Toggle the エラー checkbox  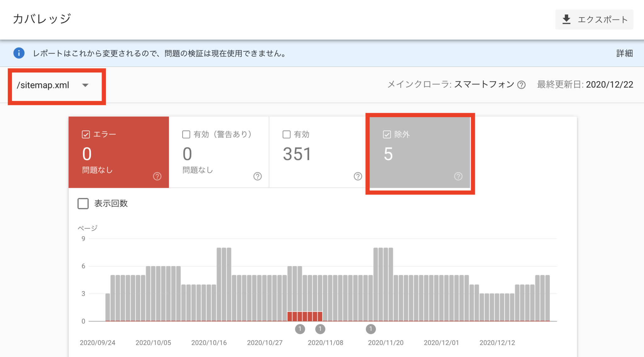click(x=86, y=134)
